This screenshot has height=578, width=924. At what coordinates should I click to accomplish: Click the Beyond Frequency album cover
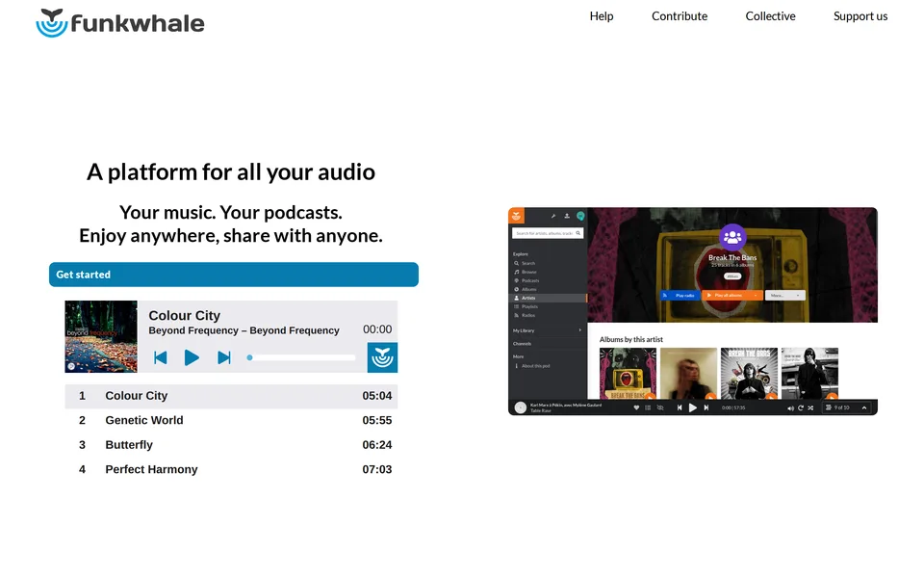(x=101, y=337)
